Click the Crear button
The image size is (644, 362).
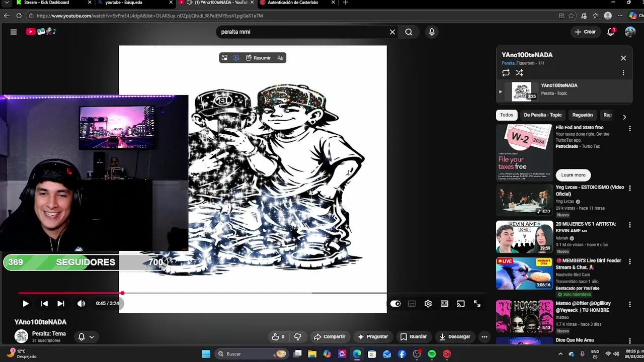(585, 32)
